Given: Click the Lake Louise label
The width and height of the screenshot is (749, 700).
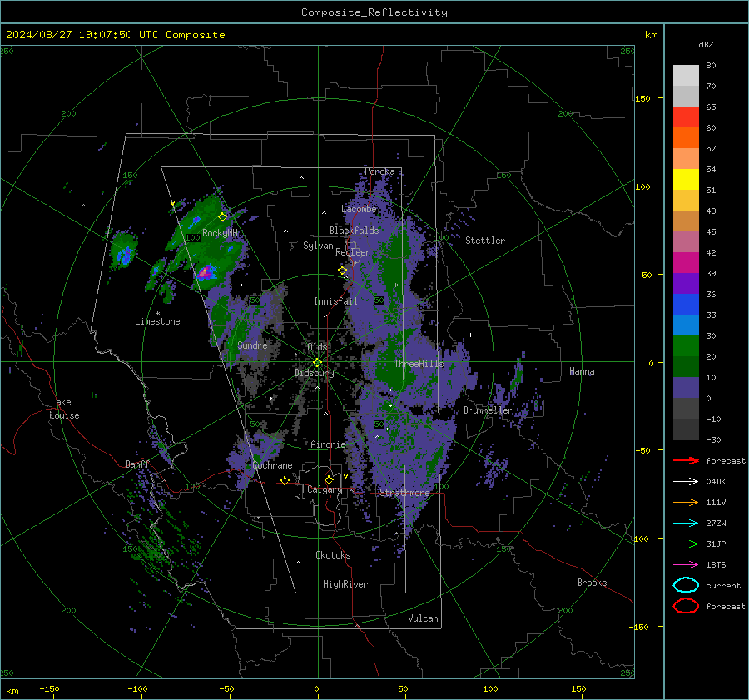Looking at the screenshot, I should tap(65, 409).
